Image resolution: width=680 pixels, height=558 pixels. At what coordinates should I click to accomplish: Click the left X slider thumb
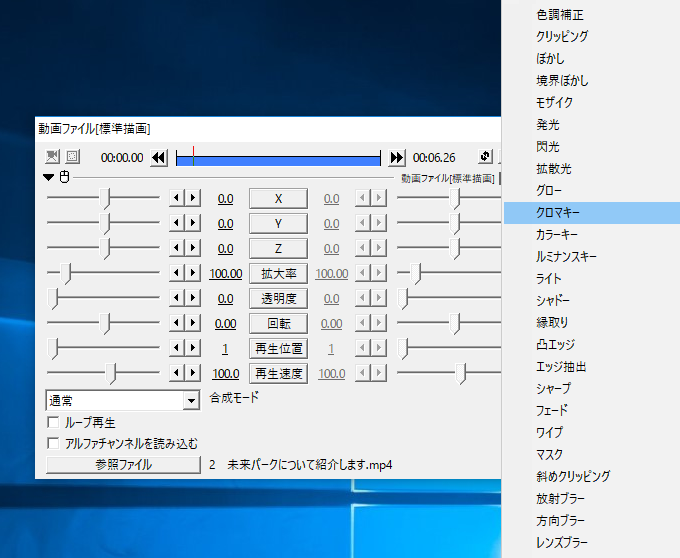pyautogui.click(x=105, y=199)
